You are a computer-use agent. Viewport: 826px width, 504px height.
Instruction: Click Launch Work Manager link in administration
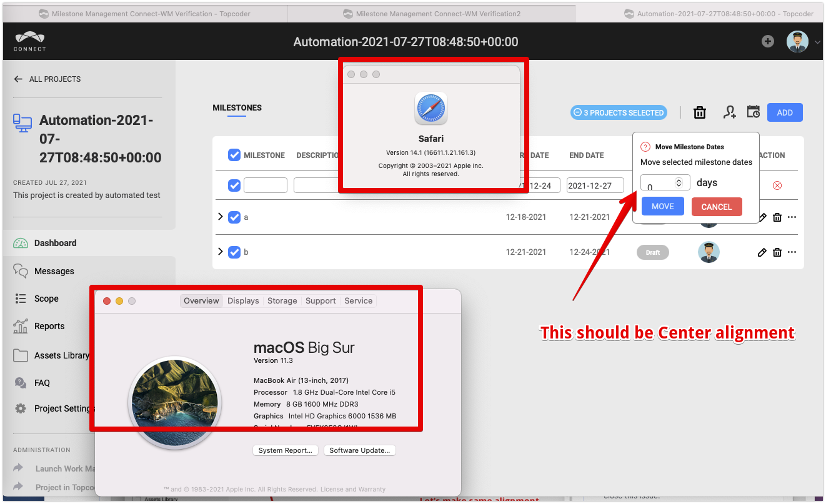(65, 468)
